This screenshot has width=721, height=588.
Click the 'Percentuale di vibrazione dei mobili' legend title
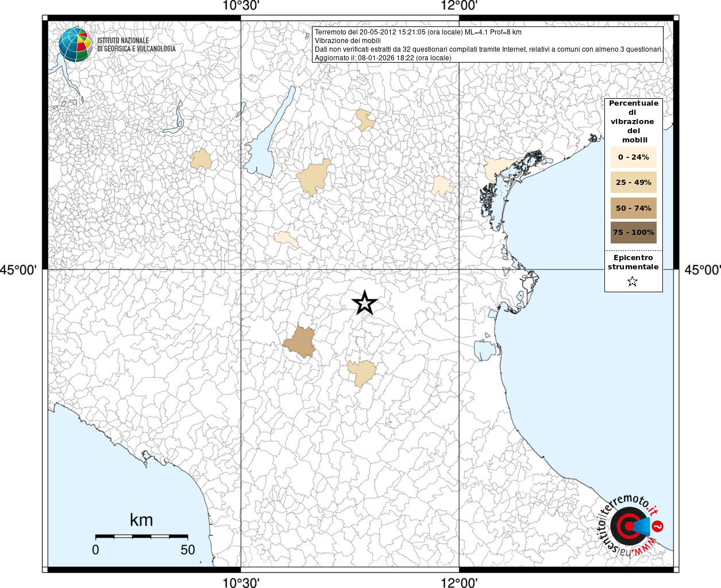(634, 122)
